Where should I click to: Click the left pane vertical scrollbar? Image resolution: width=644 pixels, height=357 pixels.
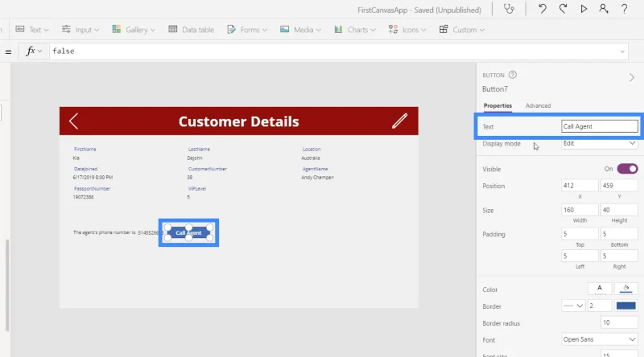pyautogui.click(x=7, y=285)
